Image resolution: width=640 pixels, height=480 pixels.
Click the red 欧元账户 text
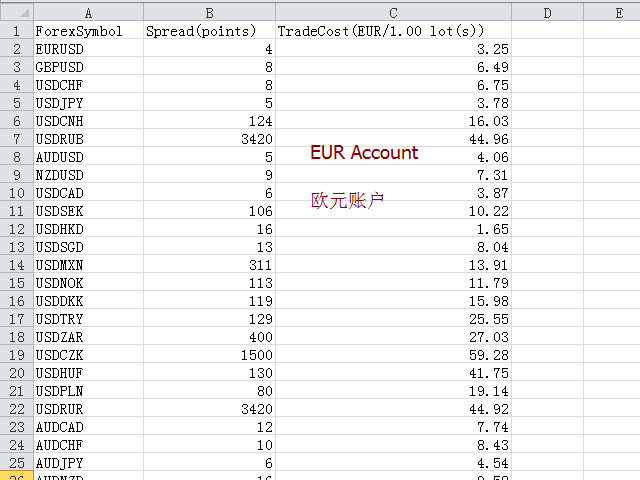(347, 200)
